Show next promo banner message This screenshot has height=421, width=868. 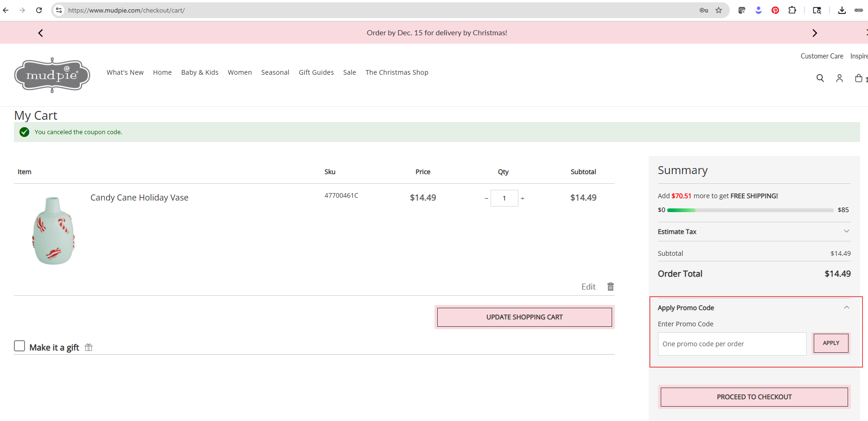point(814,33)
